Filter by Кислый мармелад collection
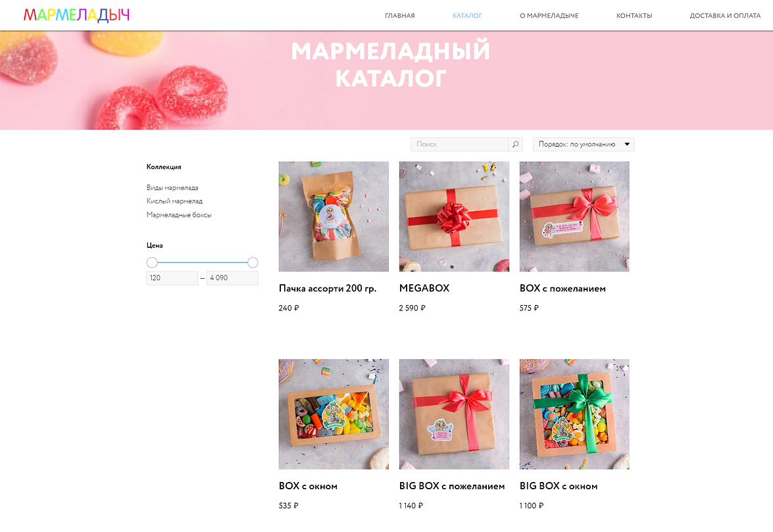This screenshot has width=773, height=532. click(174, 201)
